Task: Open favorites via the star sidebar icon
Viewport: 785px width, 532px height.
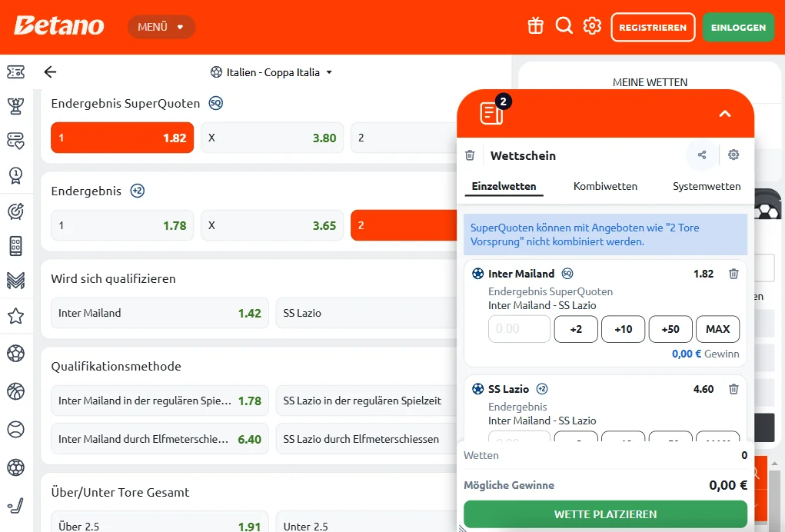Action: (16, 316)
